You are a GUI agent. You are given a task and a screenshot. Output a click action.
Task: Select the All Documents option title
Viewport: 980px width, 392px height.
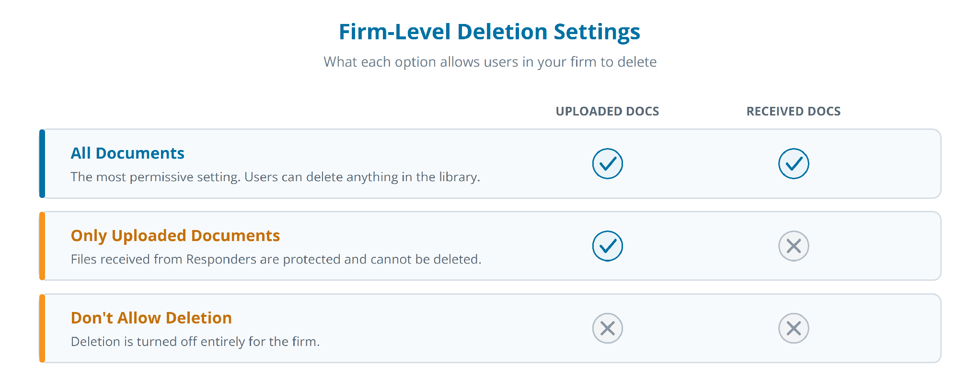point(127,153)
